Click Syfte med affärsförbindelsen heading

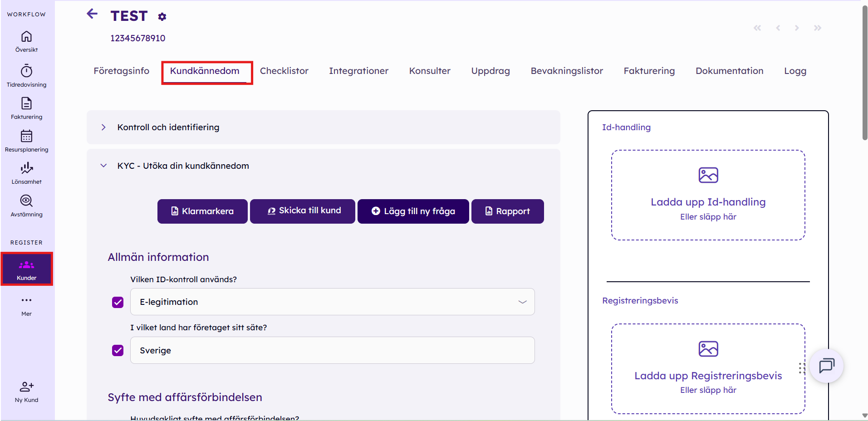point(185,397)
